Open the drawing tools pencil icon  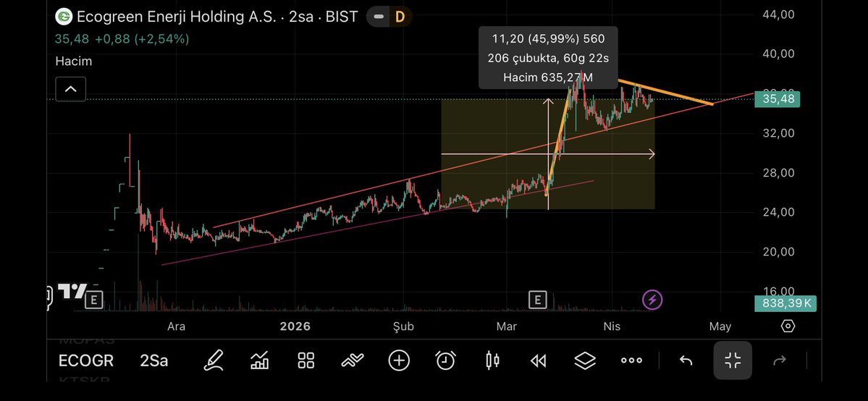213,360
